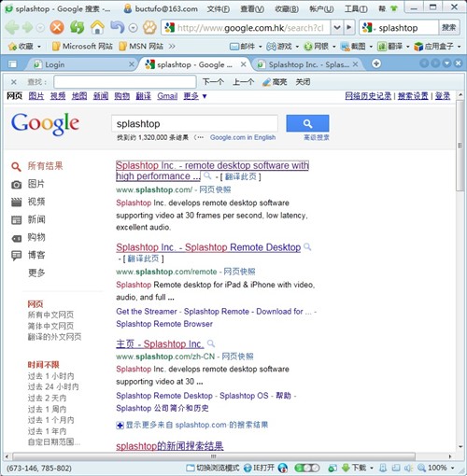Toggle the green switch in status bar

coord(307,468)
